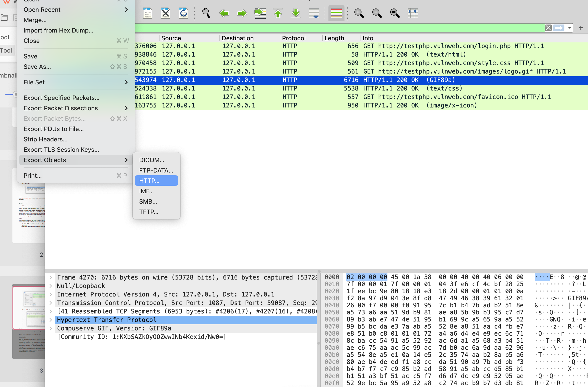Viewport: 588px width, 387px height.
Task: Select the GET login.php packet row
Action: pyautogui.click(x=361, y=46)
